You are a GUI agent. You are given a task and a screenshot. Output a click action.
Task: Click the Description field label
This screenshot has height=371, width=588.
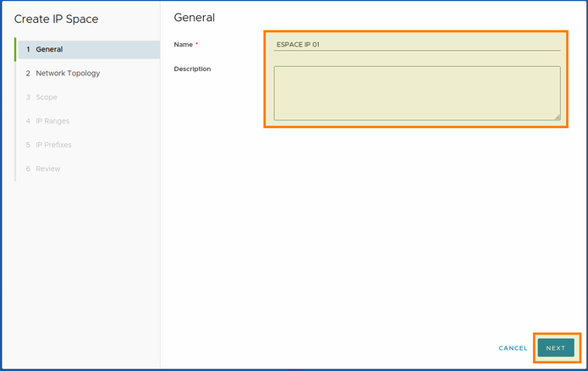[192, 69]
